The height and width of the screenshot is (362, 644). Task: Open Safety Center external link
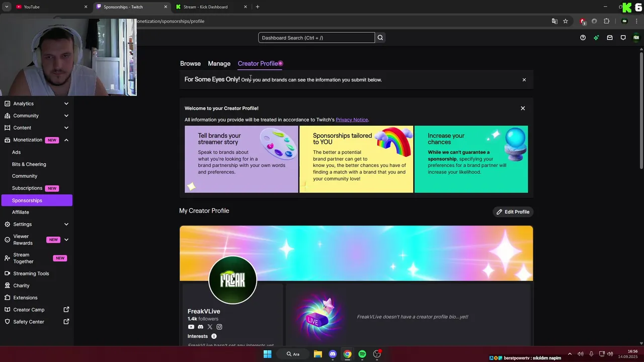pyautogui.click(x=36, y=322)
